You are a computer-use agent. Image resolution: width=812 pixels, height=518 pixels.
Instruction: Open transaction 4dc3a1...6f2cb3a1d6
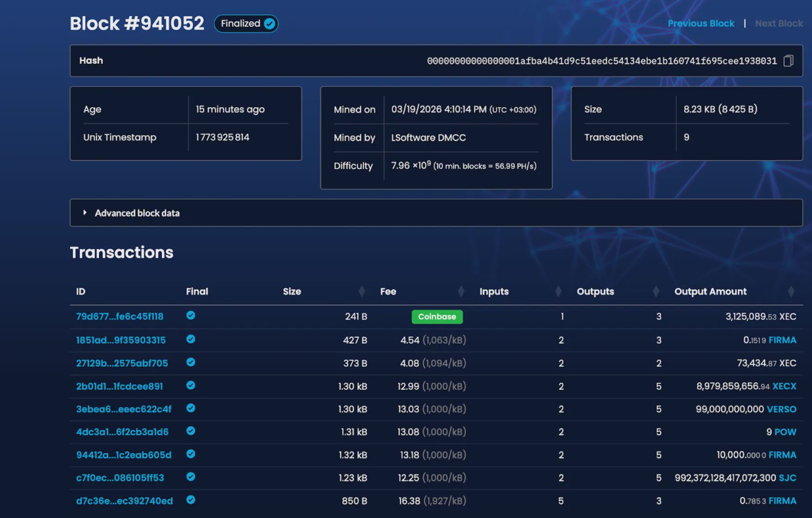coord(122,432)
